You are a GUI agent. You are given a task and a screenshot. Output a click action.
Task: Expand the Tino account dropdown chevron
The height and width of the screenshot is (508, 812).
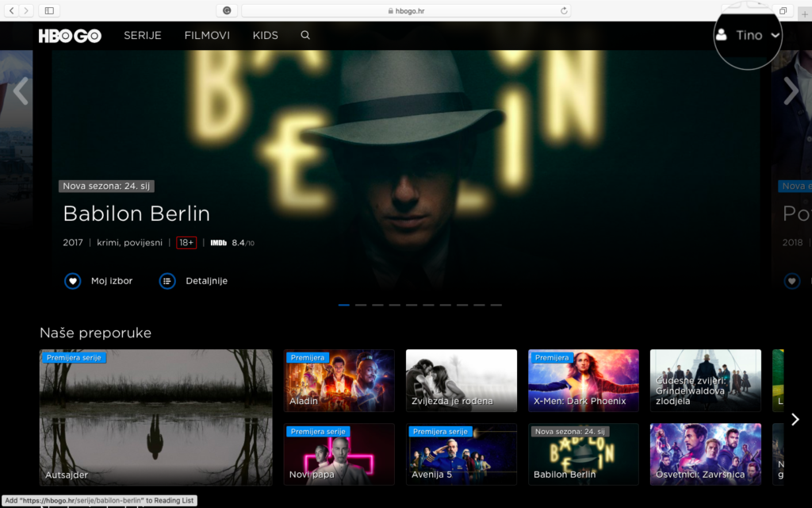(x=775, y=35)
